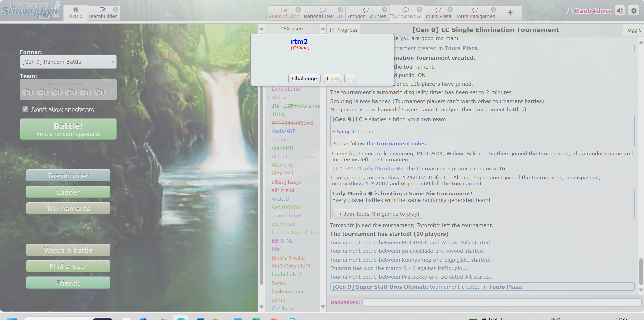This screenshot has width=644, height=320.
Task: Select user Blair's Mocha
Action: coord(288,258)
